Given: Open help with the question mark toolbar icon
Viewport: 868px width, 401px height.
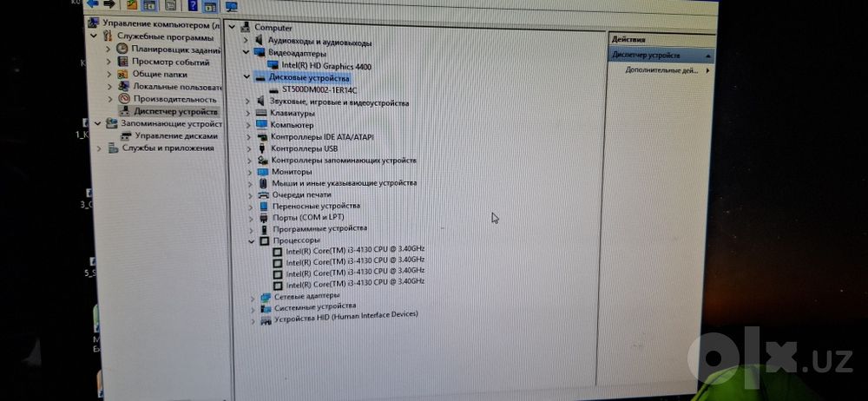Looking at the screenshot, I should [193, 5].
